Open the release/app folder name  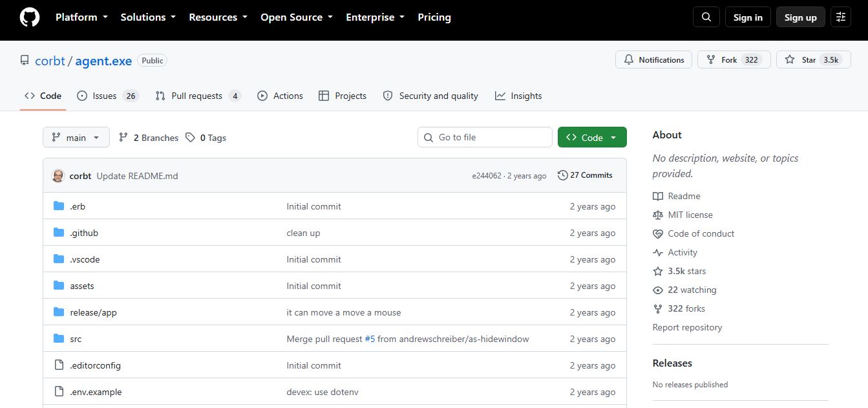pos(93,312)
